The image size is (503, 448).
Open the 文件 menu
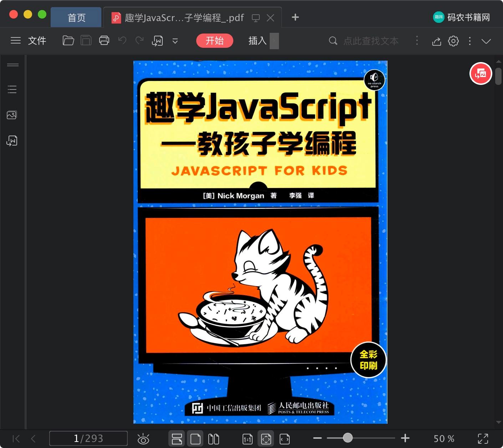(37, 41)
